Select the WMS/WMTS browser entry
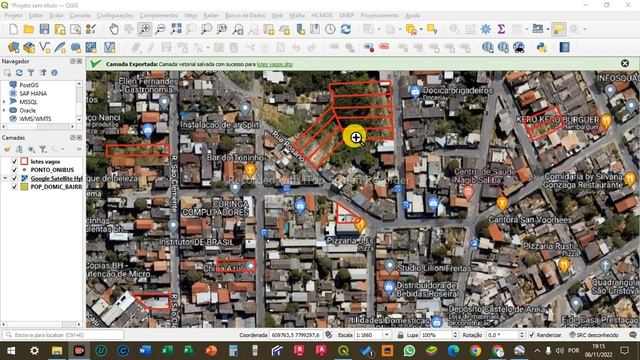Viewport: 640px width, 360px height. pyautogui.click(x=35, y=118)
